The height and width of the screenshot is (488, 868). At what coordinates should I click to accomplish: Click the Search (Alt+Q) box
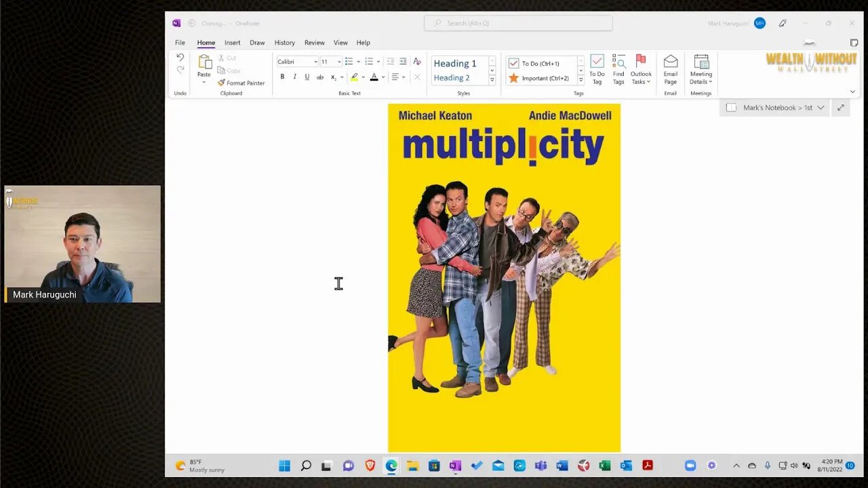pos(518,23)
